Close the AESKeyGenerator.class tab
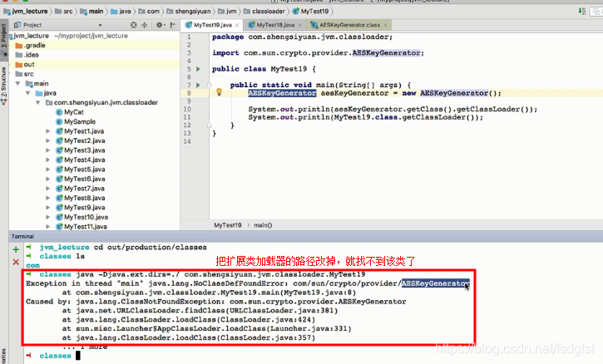The width and height of the screenshot is (603, 364). (x=385, y=26)
